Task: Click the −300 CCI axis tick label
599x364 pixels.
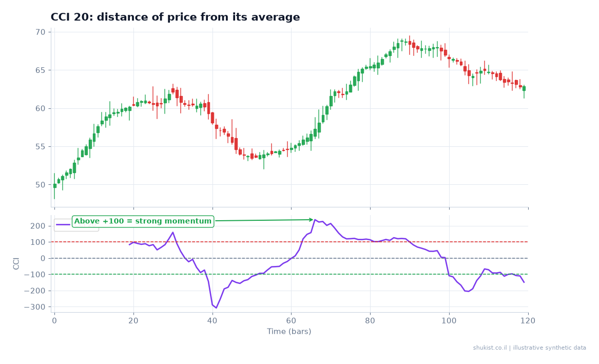Action: pos(35,307)
